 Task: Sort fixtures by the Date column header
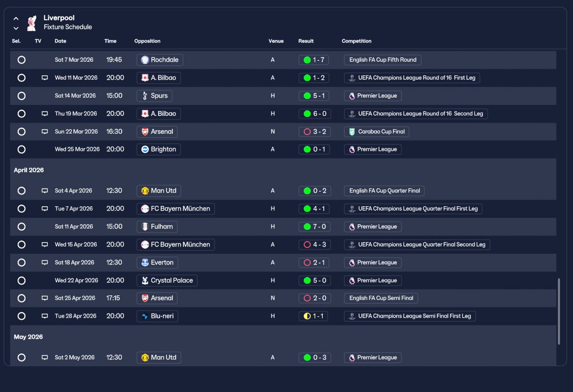coord(60,41)
